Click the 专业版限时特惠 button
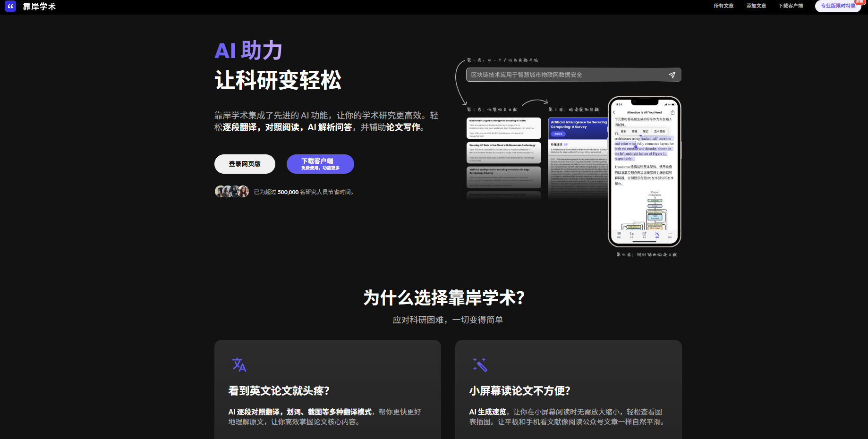868x439 pixels. point(838,6)
